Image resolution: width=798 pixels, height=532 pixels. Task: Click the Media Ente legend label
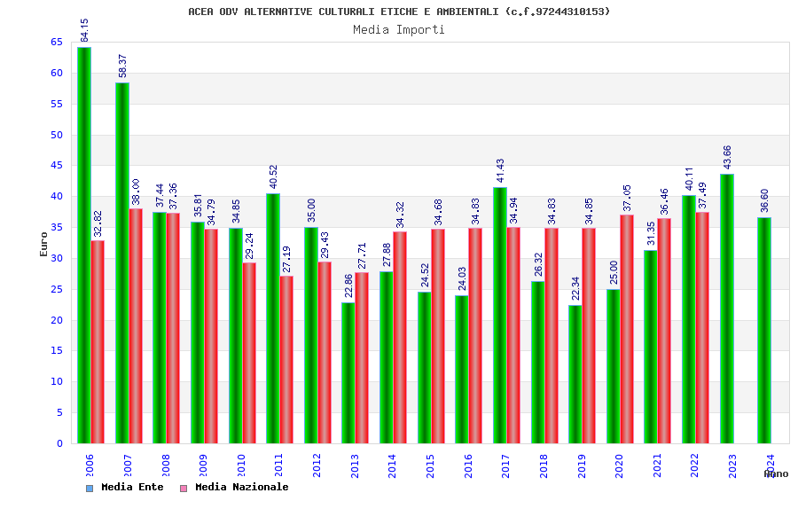click(132, 487)
